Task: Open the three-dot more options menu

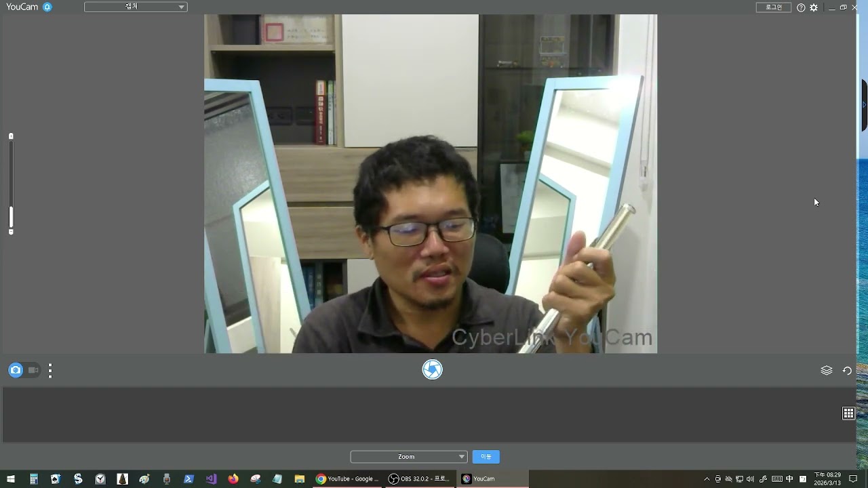Action: click(50, 370)
